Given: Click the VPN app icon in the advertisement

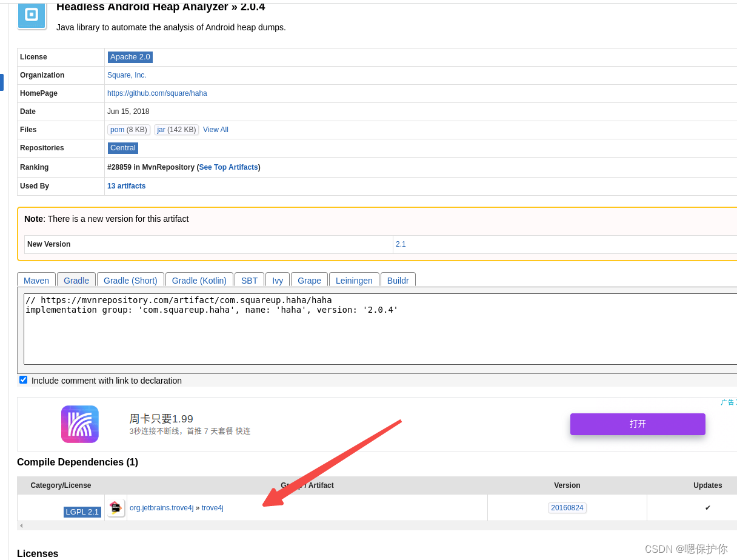Looking at the screenshot, I should click(x=79, y=424).
